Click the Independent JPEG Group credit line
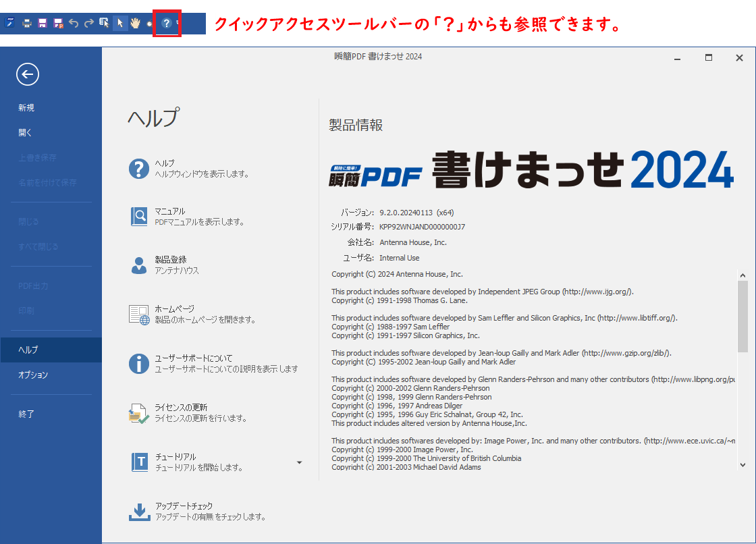Screen dimensions: 756x544 [x=483, y=292]
